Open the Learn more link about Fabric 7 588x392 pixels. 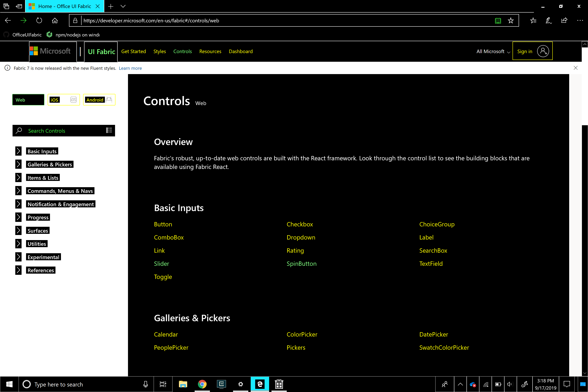pos(130,68)
